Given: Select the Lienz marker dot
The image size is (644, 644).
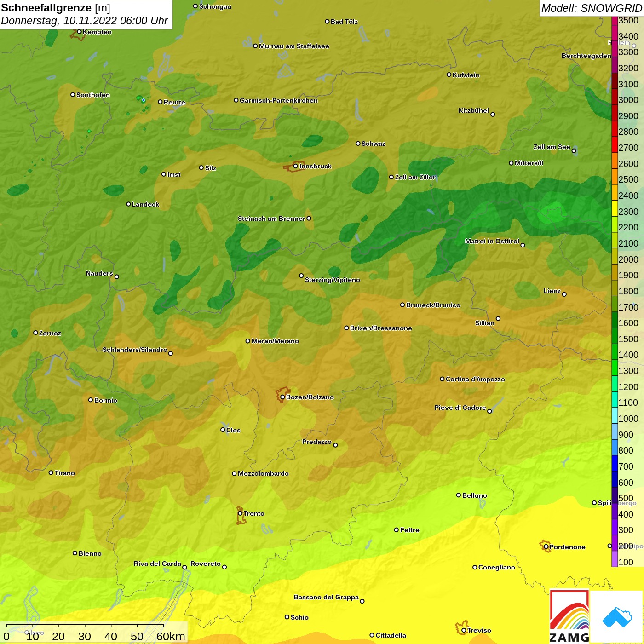Looking at the screenshot, I should click(564, 294).
